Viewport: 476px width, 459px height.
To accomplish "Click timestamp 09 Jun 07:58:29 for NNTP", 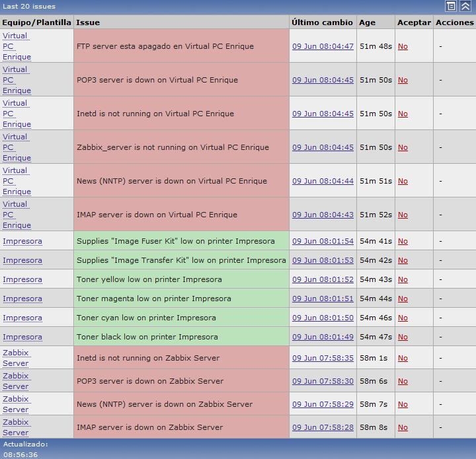I will tap(323, 404).
